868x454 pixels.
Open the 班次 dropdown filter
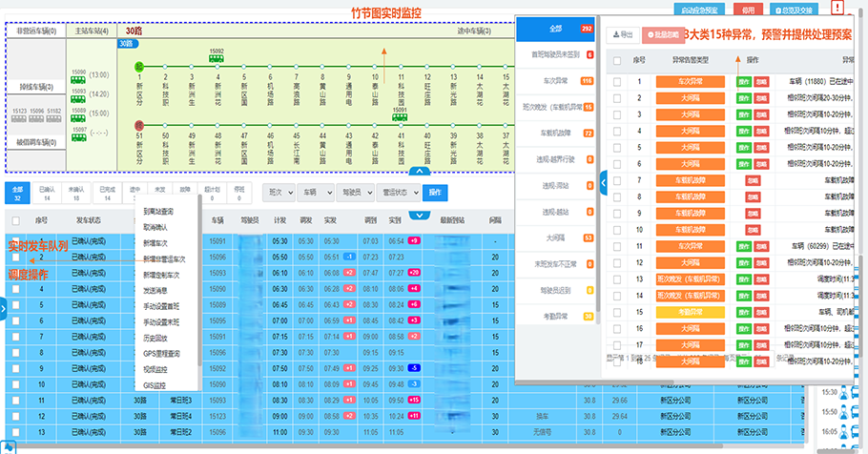(277, 192)
